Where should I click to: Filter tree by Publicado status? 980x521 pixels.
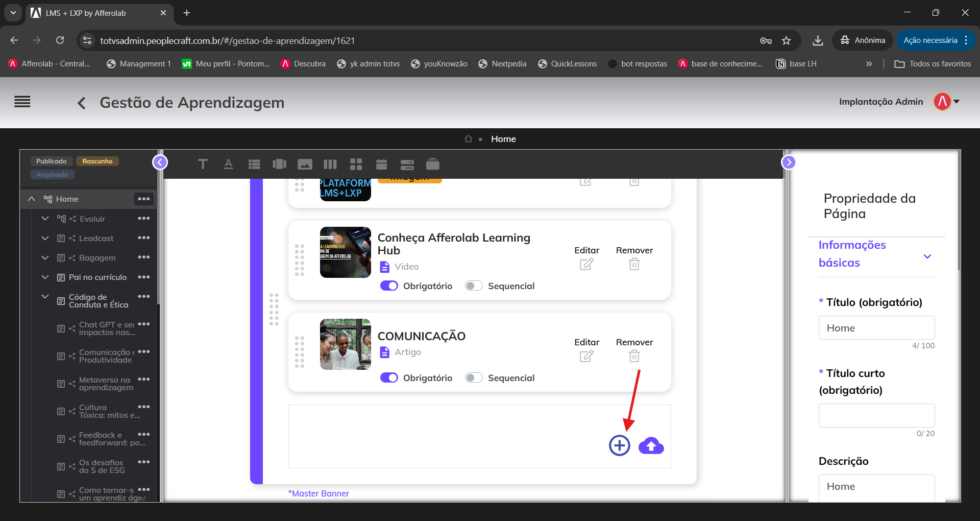click(x=52, y=161)
